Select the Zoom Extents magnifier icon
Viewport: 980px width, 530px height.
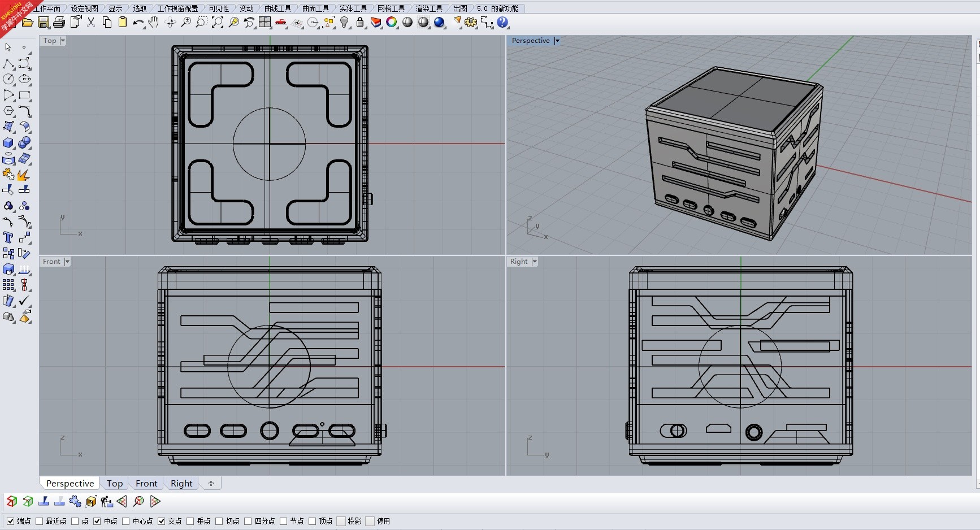(x=218, y=23)
